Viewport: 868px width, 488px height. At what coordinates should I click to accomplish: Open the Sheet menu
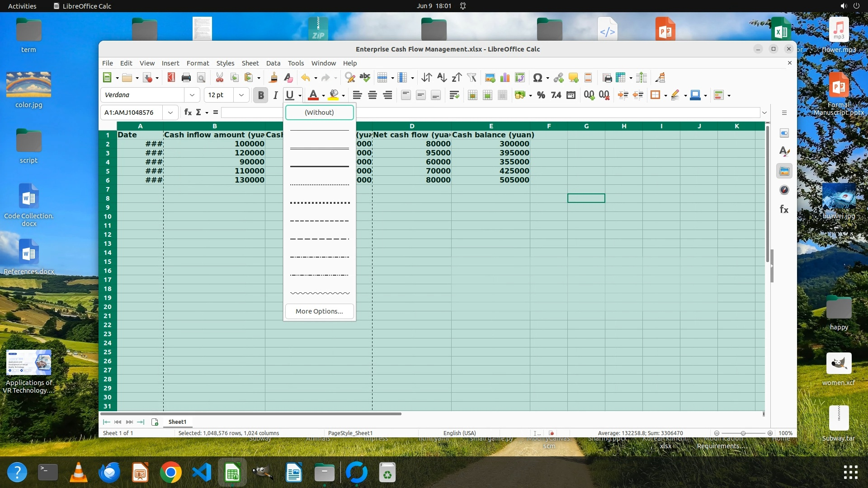point(250,63)
